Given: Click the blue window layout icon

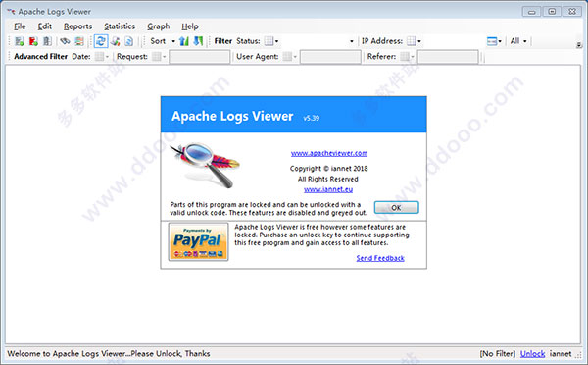Looking at the screenshot, I should click(x=492, y=41).
